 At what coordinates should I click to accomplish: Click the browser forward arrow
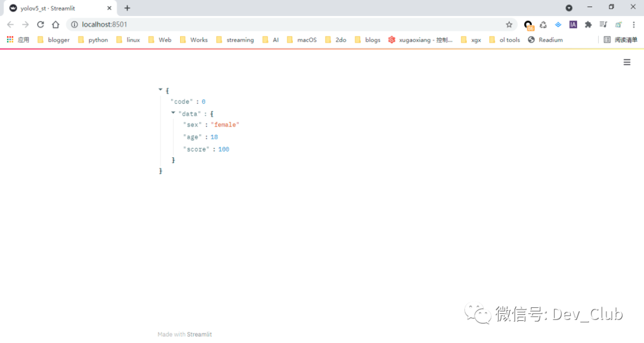pyautogui.click(x=26, y=24)
